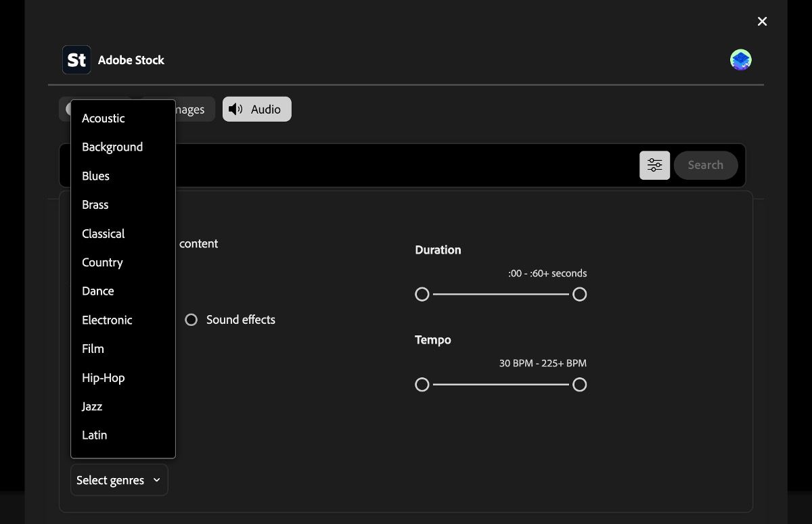The image size is (812, 524).
Task: Click the Tempo slider minimum handle
Action: tap(422, 385)
